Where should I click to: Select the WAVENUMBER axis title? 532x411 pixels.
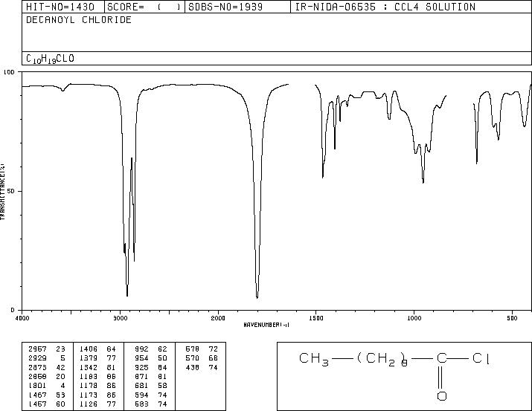266,325
